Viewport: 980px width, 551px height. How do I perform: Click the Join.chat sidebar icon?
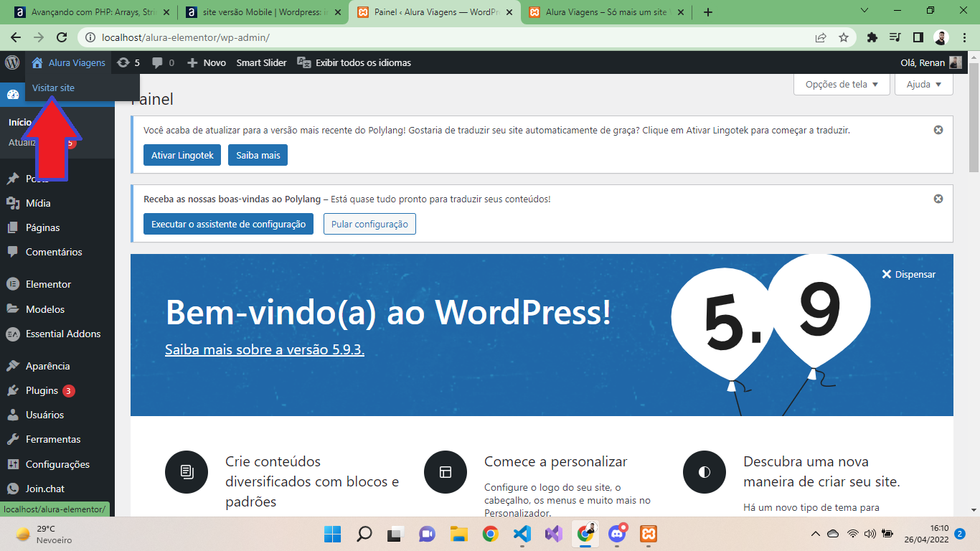[x=13, y=489]
